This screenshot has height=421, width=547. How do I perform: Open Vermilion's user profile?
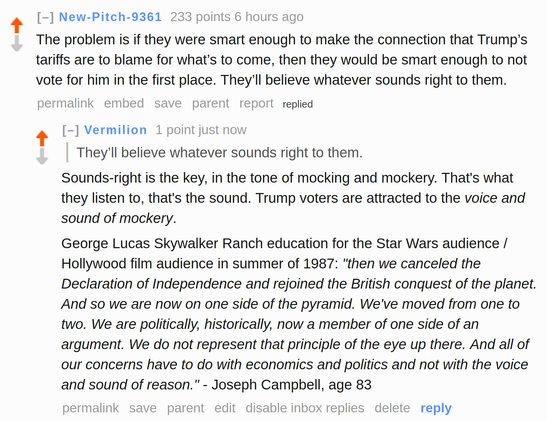click(115, 130)
